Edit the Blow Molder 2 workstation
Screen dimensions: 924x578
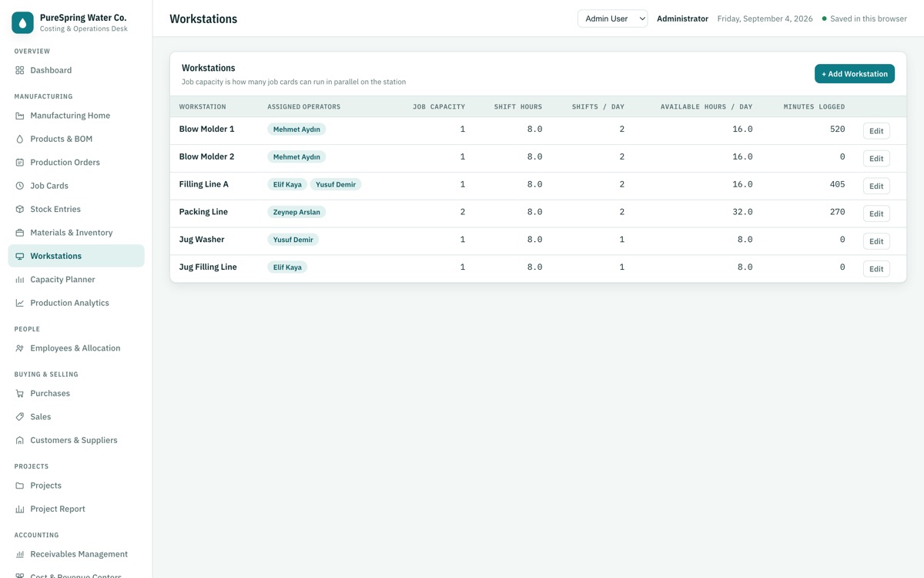click(x=876, y=159)
